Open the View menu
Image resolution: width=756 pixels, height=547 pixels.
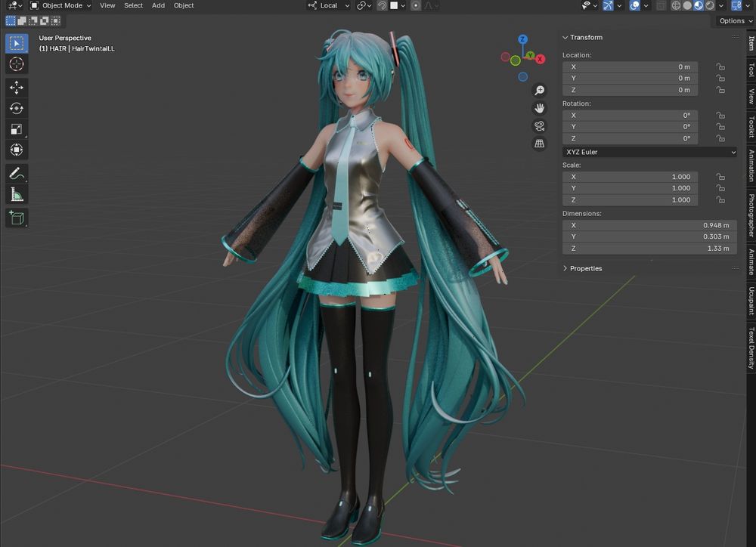coord(107,6)
